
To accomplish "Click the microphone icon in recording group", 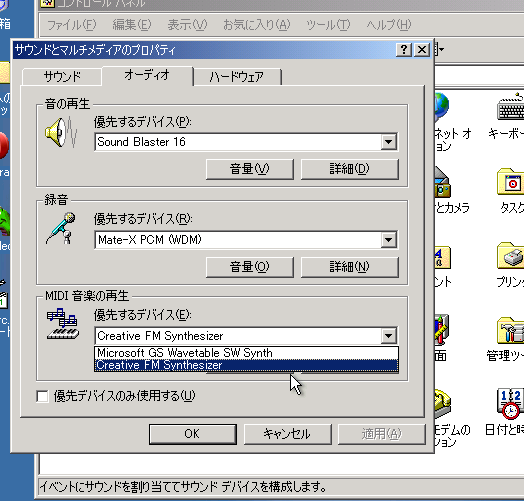I will point(61,228).
